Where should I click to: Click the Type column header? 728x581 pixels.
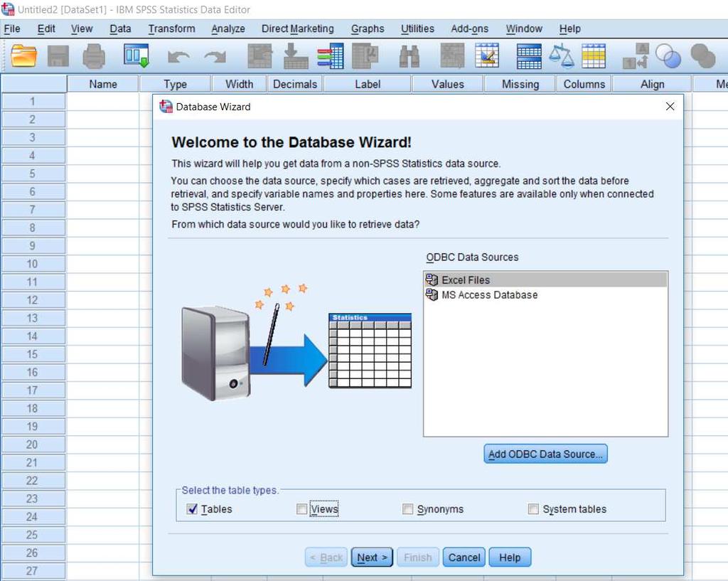175,84
